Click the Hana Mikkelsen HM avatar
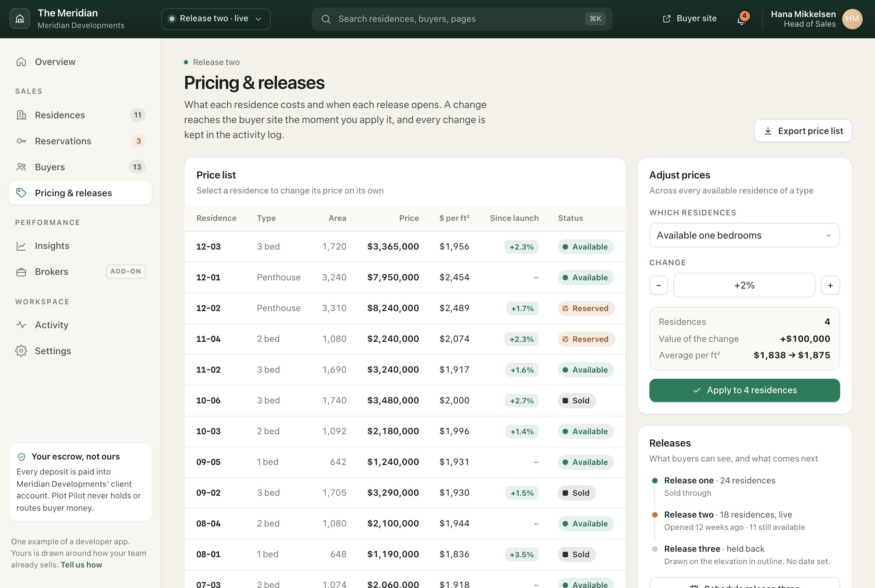Viewport: 875px width, 588px height. coord(852,19)
